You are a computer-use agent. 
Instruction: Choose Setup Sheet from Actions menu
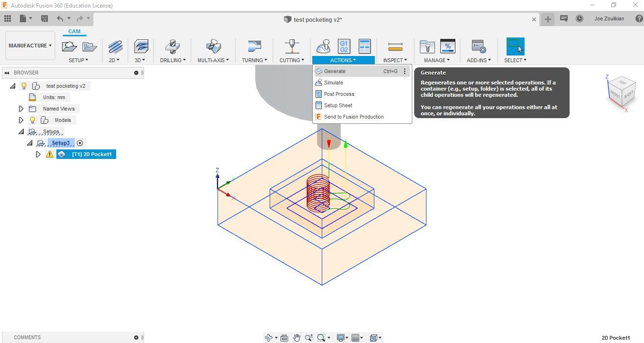coord(362,105)
